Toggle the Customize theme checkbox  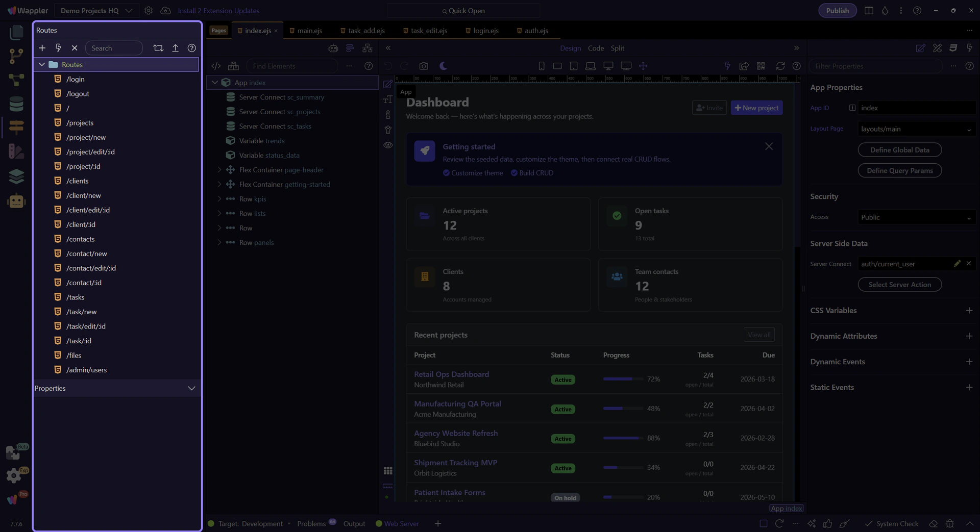pos(447,173)
